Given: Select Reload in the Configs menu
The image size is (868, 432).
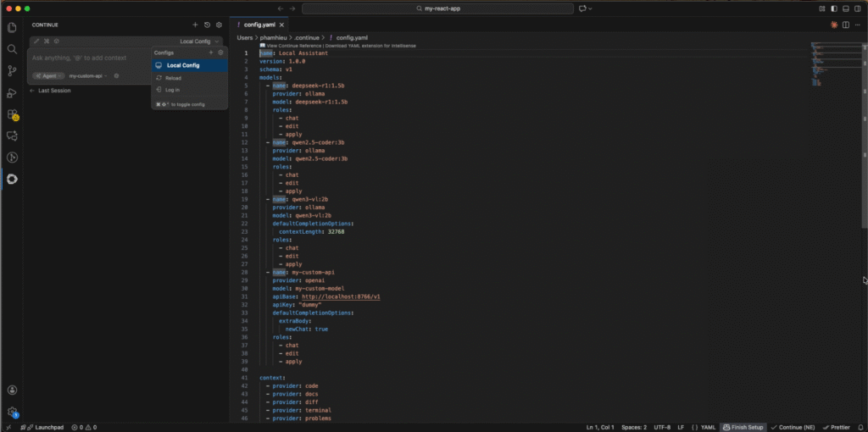Looking at the screenshot, I should click(x=173, y=77).
